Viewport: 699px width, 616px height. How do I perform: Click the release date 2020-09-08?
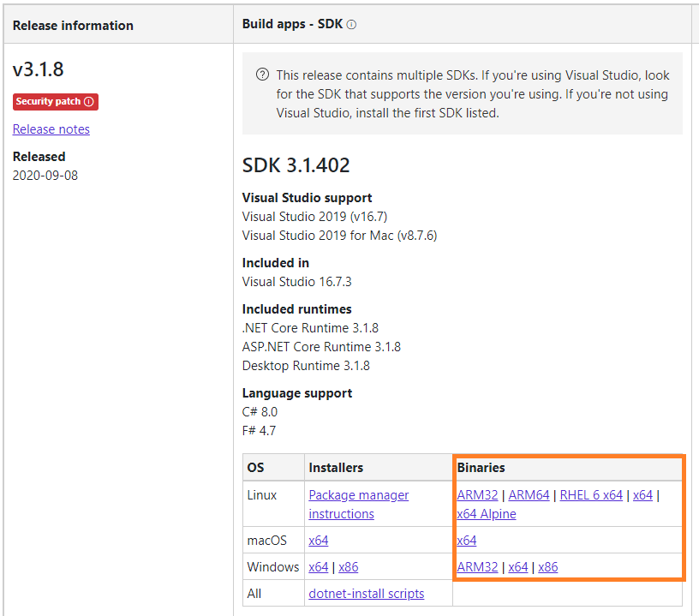(x=45, y=176)
